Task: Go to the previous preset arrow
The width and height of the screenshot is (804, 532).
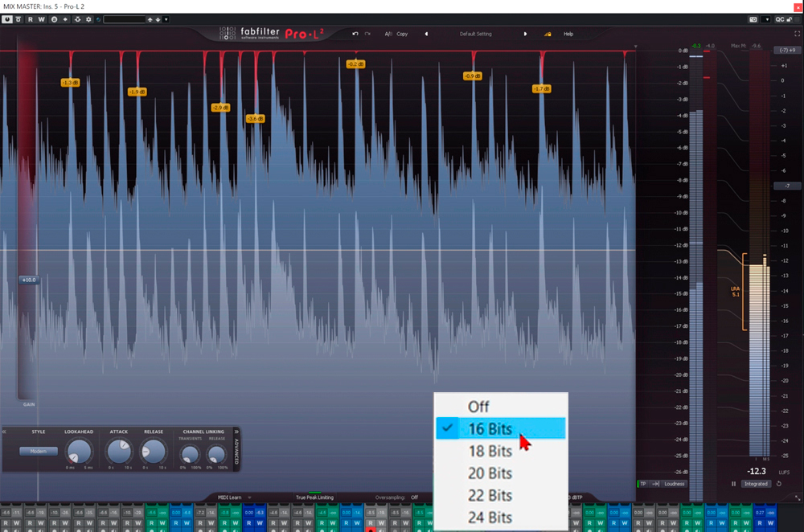Action: point(426,34)
